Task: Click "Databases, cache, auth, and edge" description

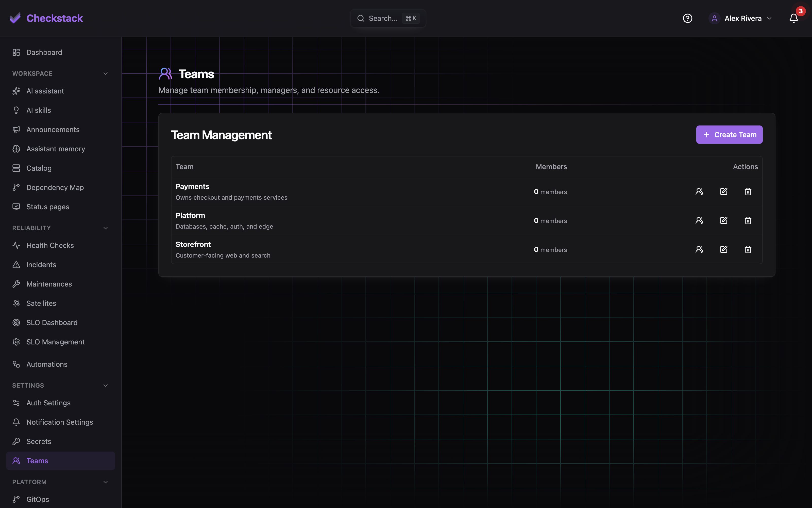Action: (224, 227)
